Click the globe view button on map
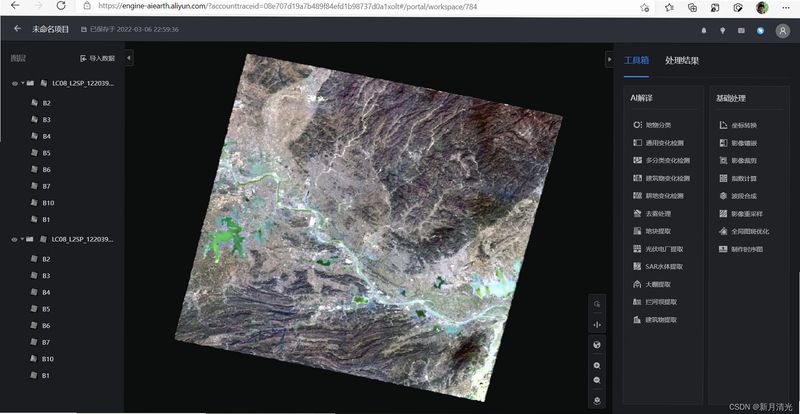 click(x=597, y=345)
